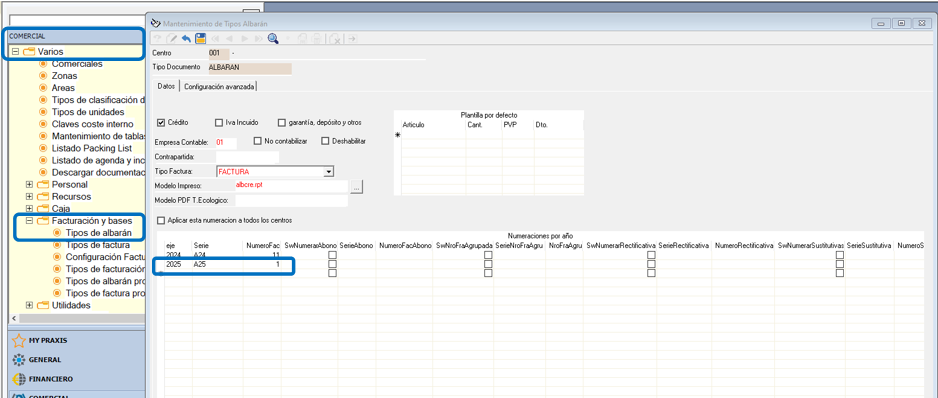Tick SwNumerarRectificativa checkbox in the 2025 row
The image size is (938, 398).
651,264
